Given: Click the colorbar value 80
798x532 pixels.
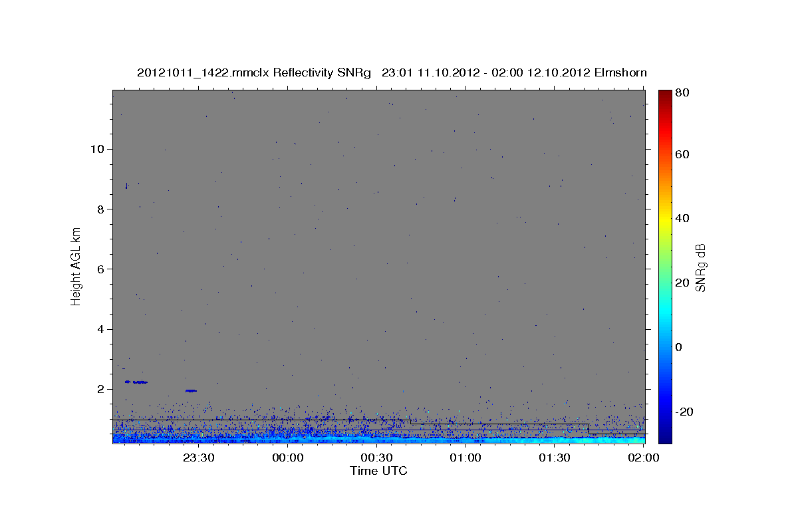Looking at the screenshot, I should pos(682,92).
